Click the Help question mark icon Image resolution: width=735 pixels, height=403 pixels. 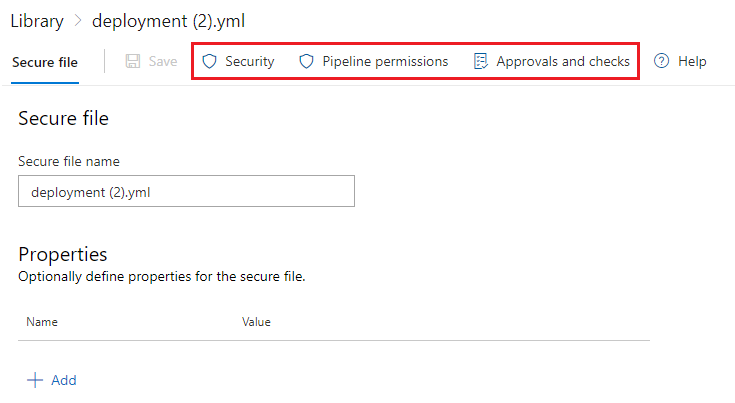tap(661, 62)
